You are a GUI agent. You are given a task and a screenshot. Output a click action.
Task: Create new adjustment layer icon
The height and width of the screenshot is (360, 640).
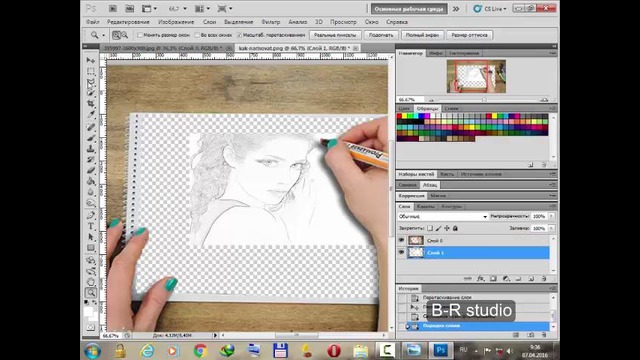506,279
